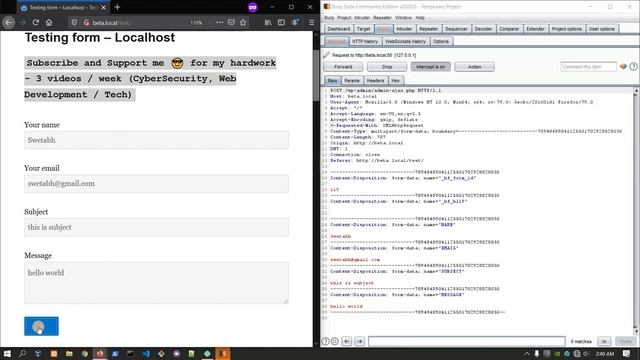This screenshot has height=360, width=640.
Task: Open the Window menu
Action: [x=403, y=18]
